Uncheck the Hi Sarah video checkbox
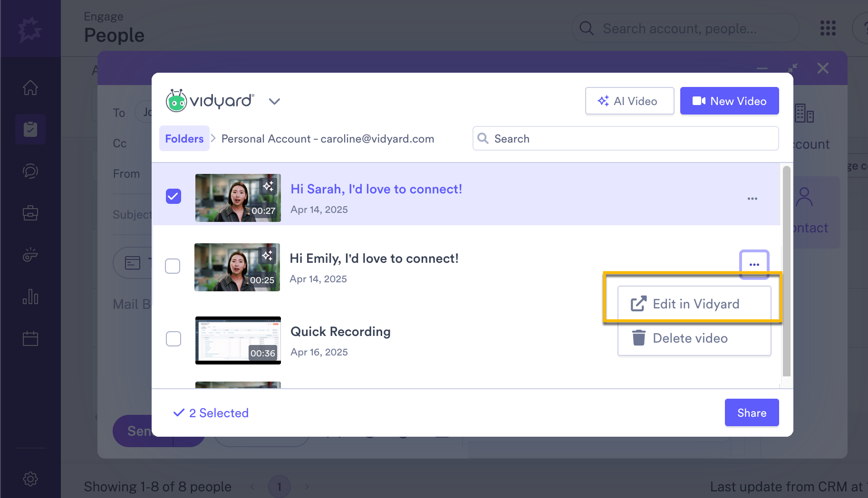The height and width of the screenshot is (498, 868). [x=174, y=196]
